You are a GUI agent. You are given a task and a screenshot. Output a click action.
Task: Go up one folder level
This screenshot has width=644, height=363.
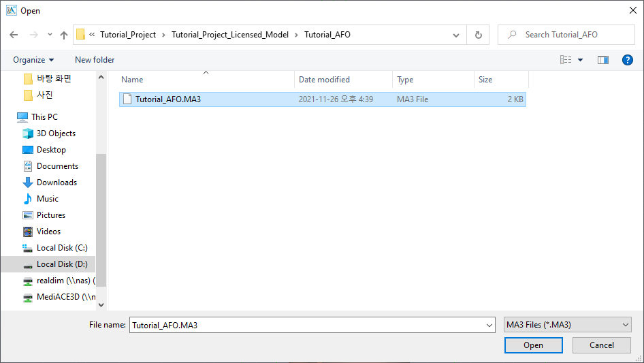click(64, 35)
